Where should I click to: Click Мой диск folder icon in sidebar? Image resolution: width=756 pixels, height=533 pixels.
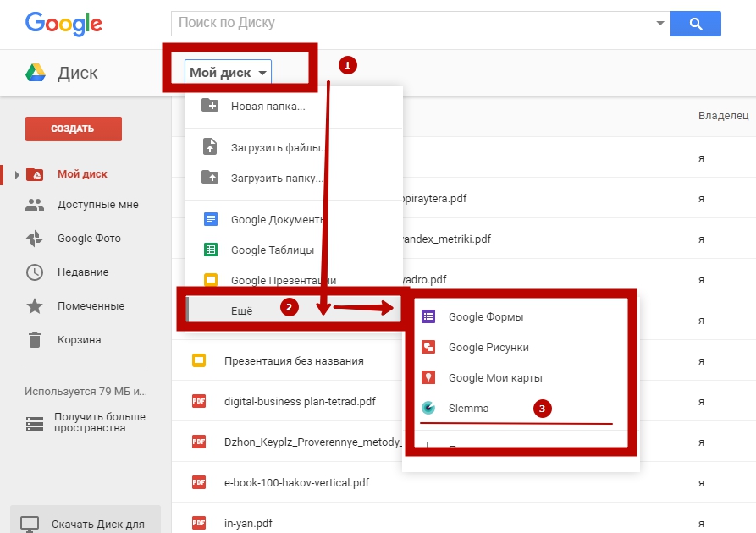click(x=35, y=174)
